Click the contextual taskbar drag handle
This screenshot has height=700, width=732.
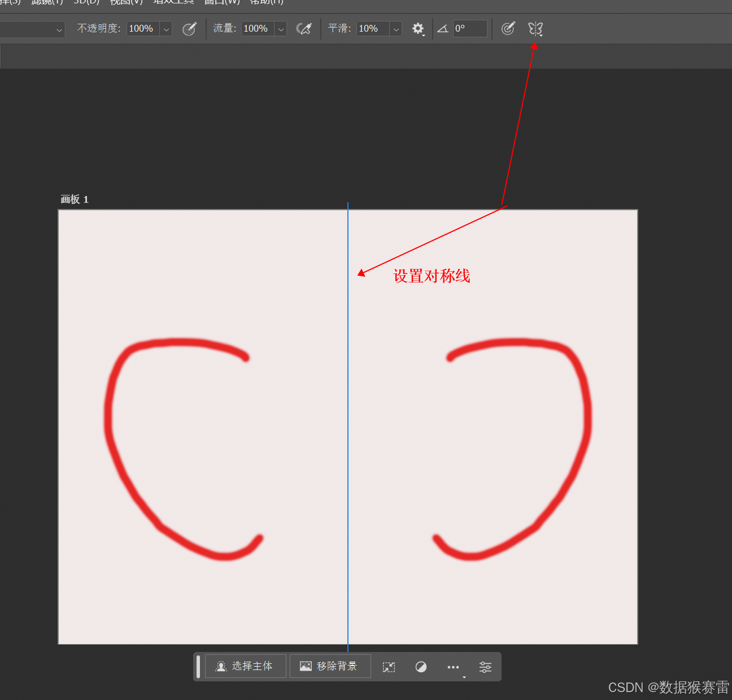198,667
